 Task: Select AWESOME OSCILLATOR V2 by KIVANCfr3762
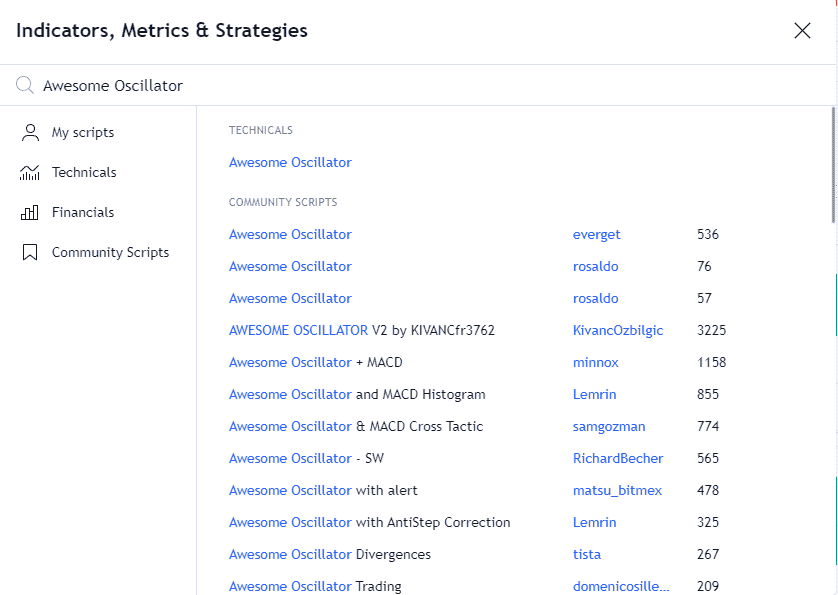362,330
